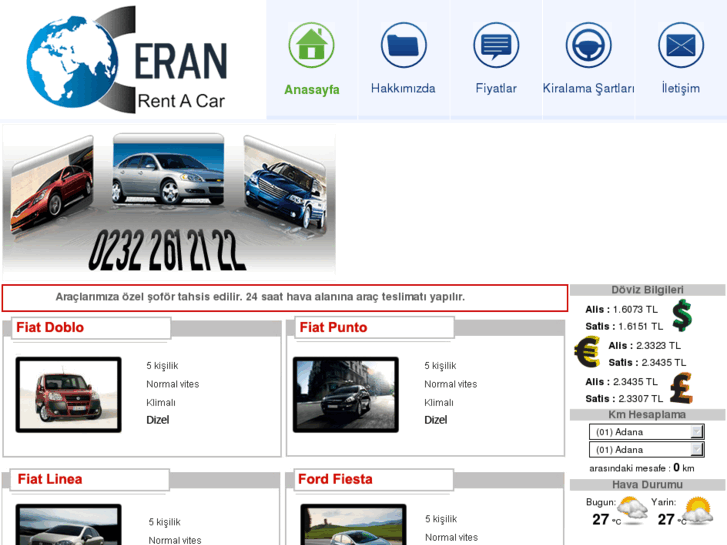Open the Fiat Doblo heading link
Screen dimensions: 727x545
coord(50,327)
